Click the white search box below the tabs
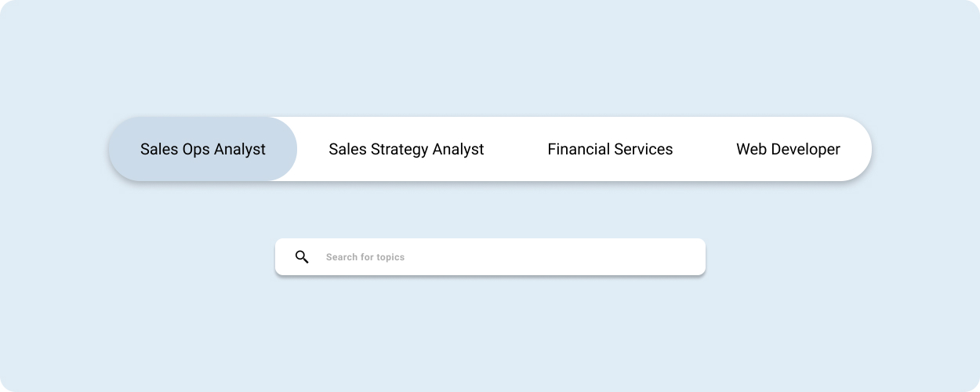This screenshot has width=980, height=392. click(x=490, y=257)
